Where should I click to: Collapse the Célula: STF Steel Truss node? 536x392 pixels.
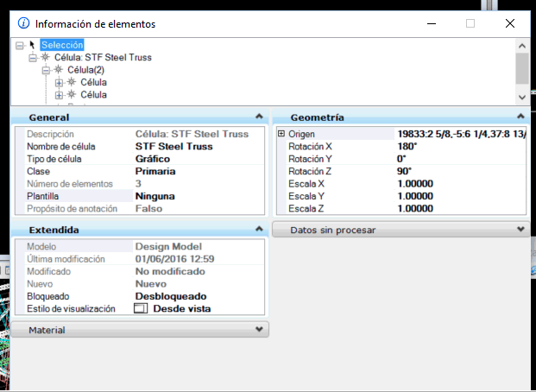(33, 58)
